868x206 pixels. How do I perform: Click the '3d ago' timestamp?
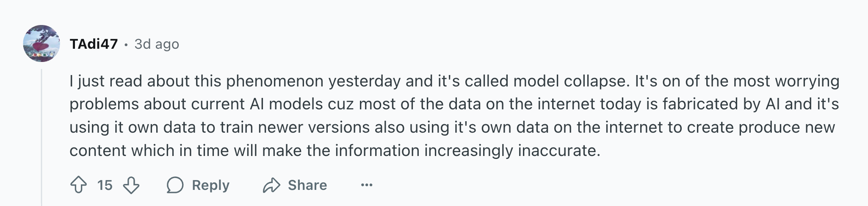pyautogui.click(x=157, y=44)
